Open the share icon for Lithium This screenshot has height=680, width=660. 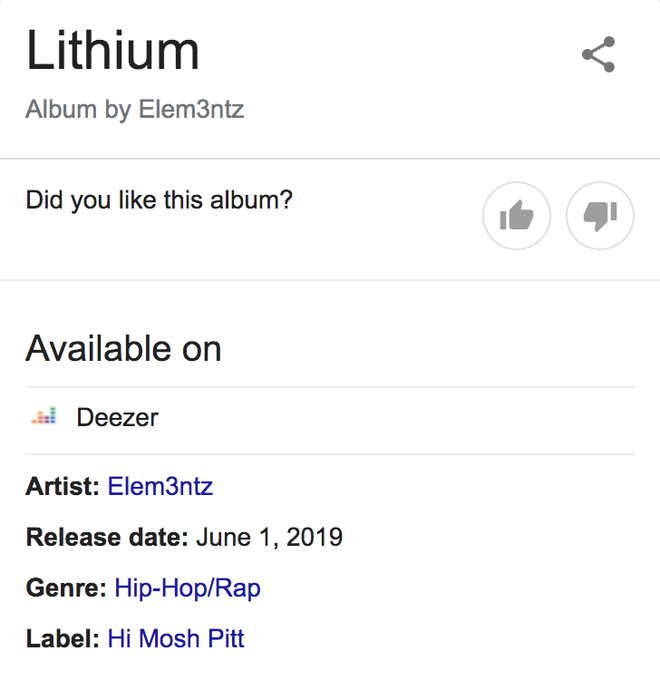tap(598, 54)
